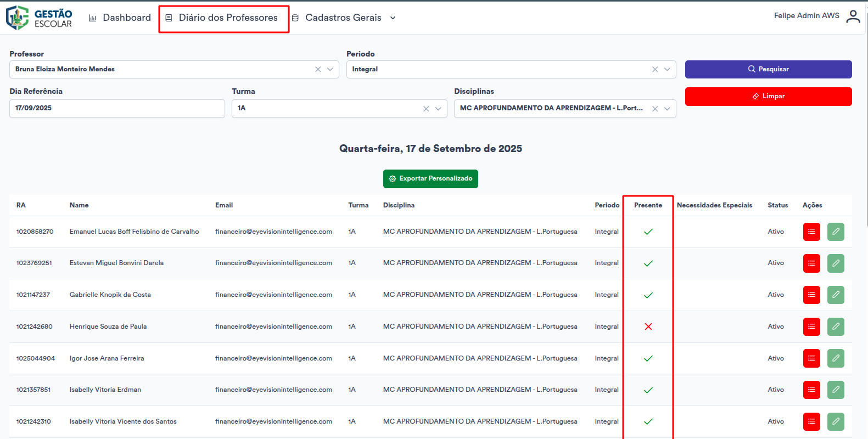This screenshot has height=439, width=868.
Task: Toggle Henrique Souza's absent red X mark
Action: (x=648, y=327)
